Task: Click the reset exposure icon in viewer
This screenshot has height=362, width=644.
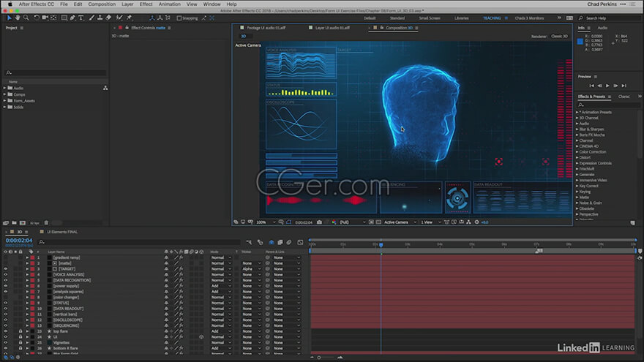Action: (x=477, y=222)
